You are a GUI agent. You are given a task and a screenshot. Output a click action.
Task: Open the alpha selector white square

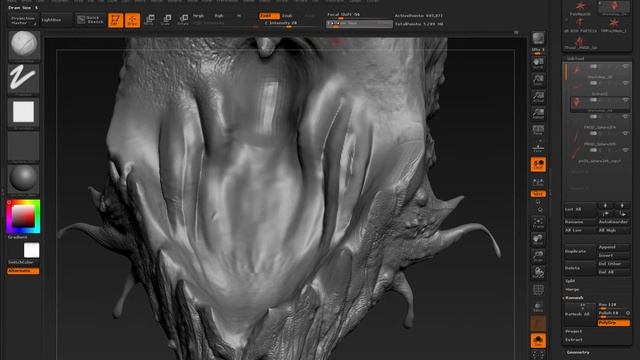click(24, 112)
